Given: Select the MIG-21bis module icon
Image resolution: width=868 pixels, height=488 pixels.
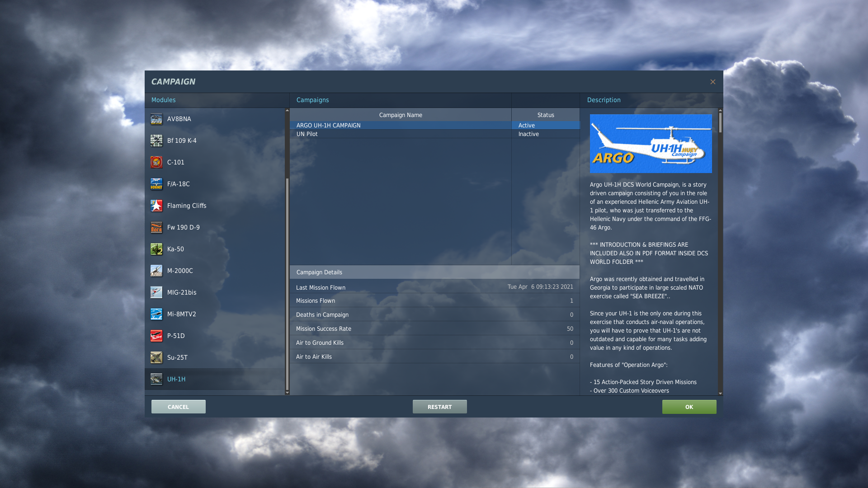Looking at the screenshot, I should [x=156, y=292].
